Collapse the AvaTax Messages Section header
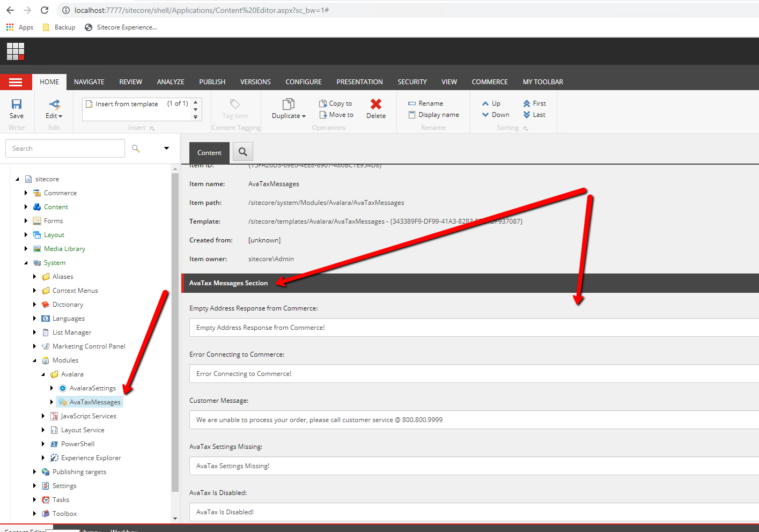The width and height of the screenshot is (759, 532). [x=470, y=283]
